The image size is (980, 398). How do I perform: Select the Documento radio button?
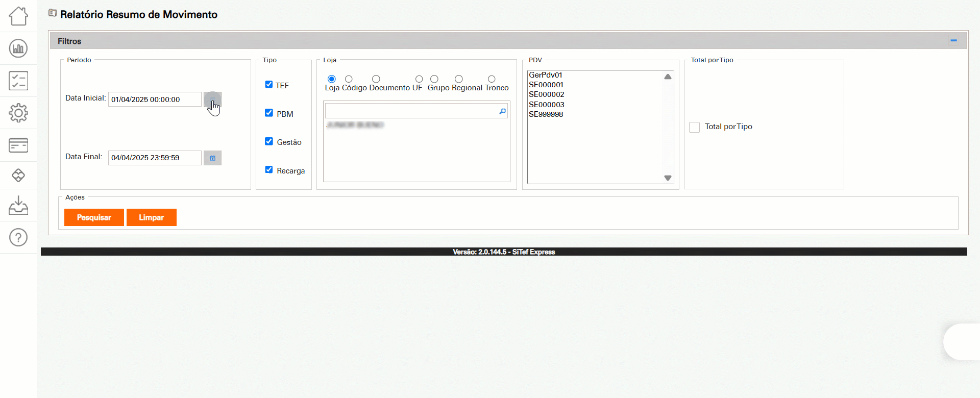click(x=376, y=79)
